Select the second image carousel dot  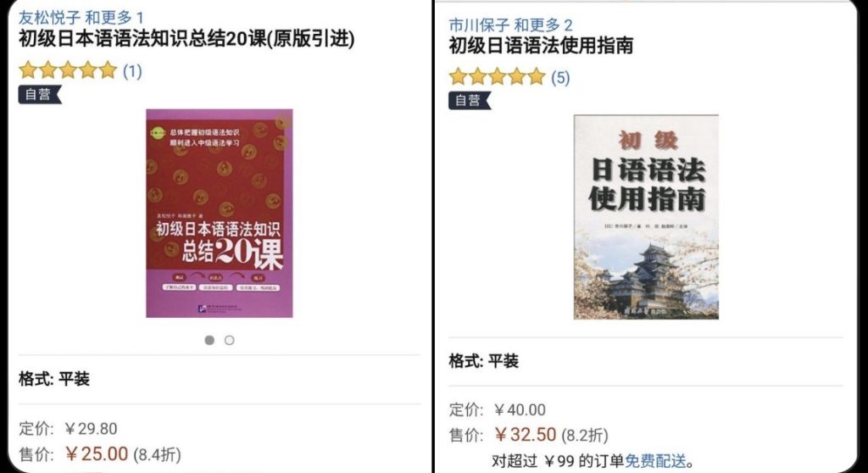[x=229, y=340]
